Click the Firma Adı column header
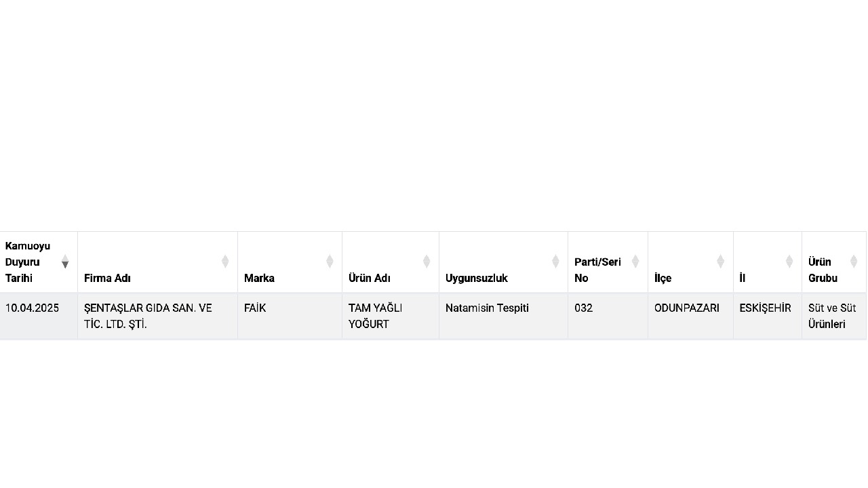868x488 pixels. (x=107, y=278)
